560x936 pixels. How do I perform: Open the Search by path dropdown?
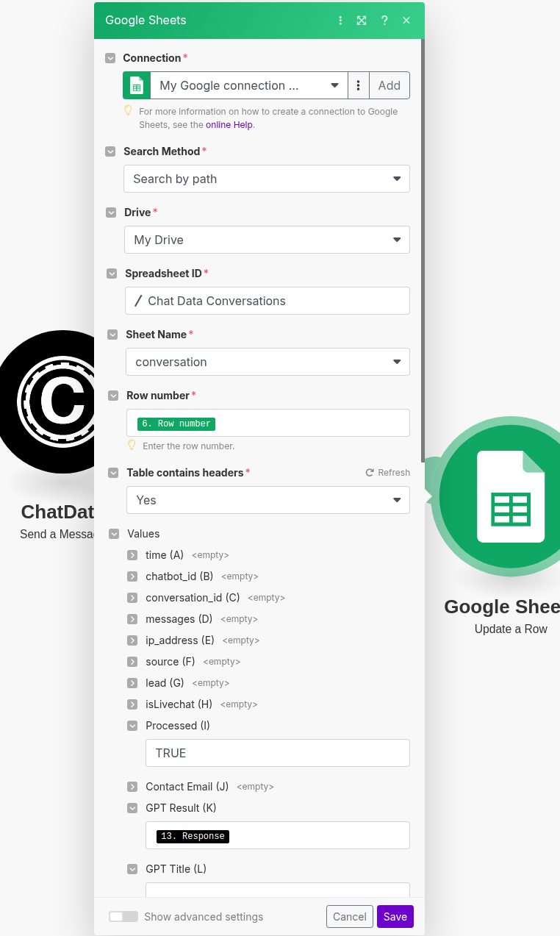(x=267, y=179)
